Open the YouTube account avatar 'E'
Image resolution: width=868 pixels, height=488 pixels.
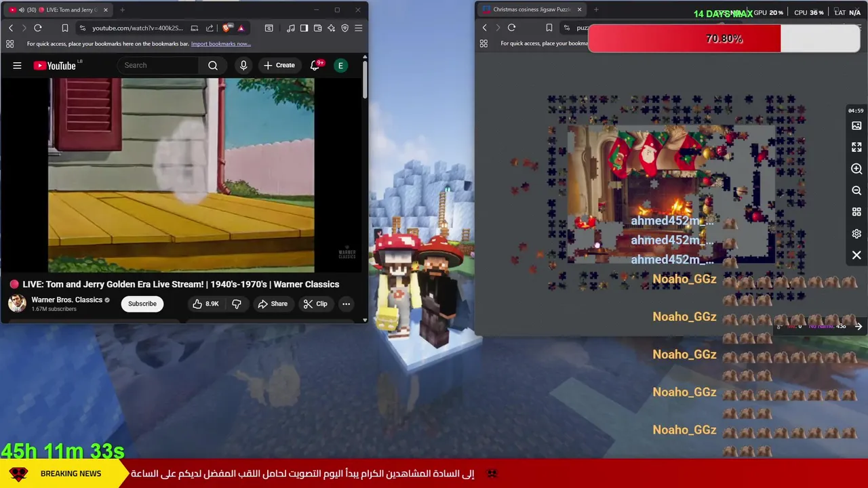(x=341, y=65)
